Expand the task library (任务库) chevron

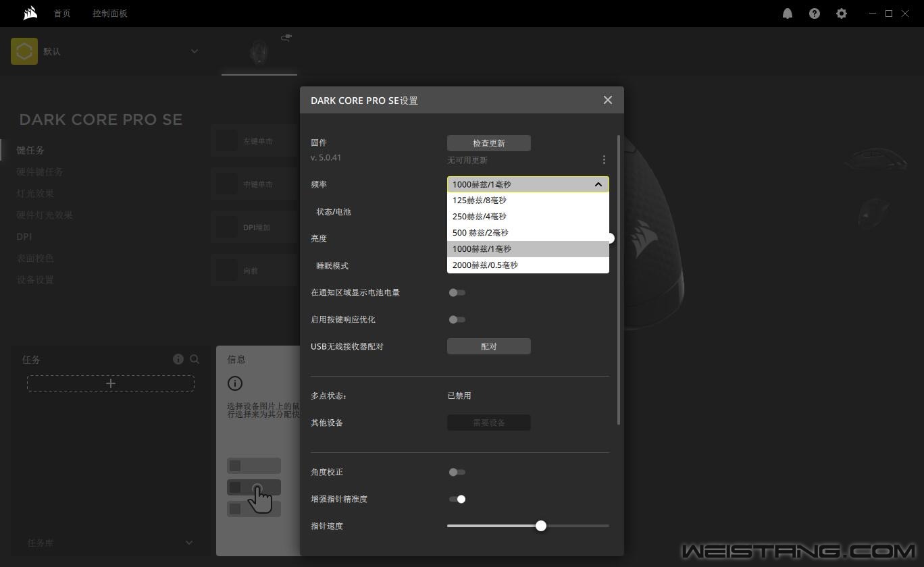(x=189, y=543)
